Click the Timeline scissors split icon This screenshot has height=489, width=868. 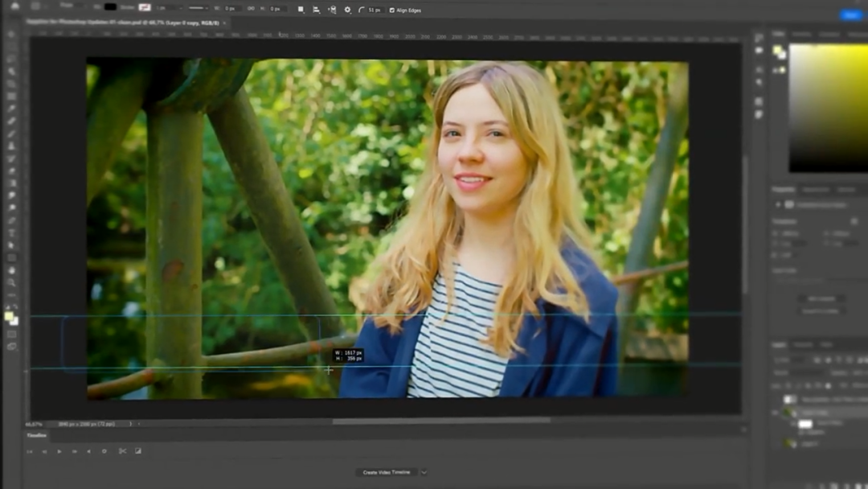point(122,451)
